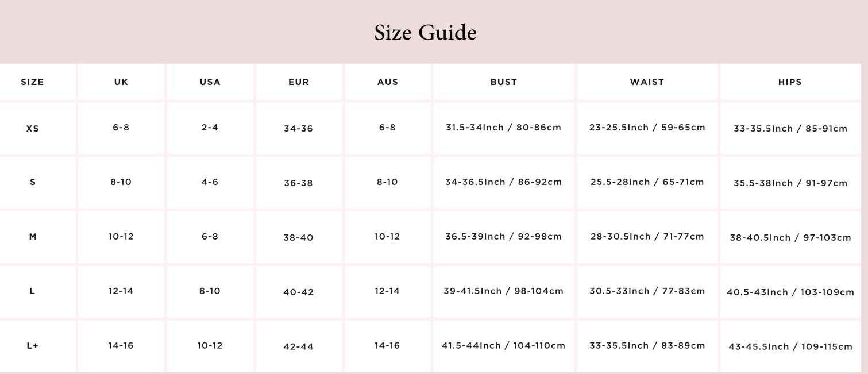Click the Size Guide title
This screenshot has height=374, width=868.
[x=425, y=33]
